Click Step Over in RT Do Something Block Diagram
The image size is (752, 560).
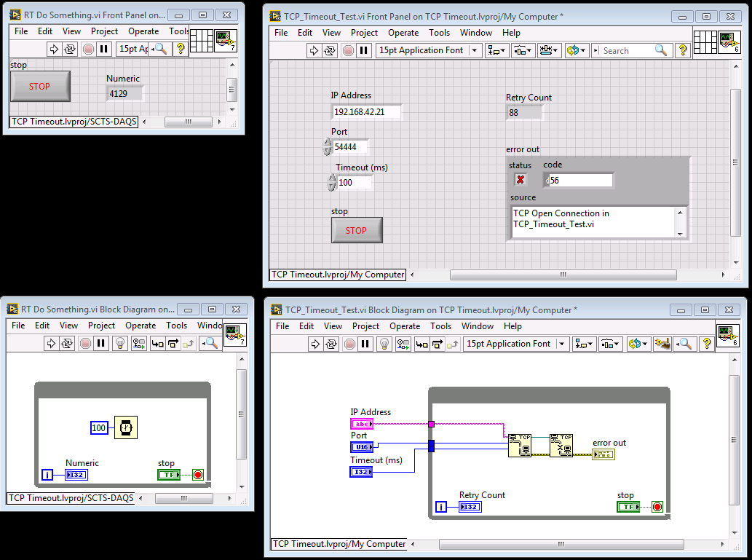tap(173, 343)
